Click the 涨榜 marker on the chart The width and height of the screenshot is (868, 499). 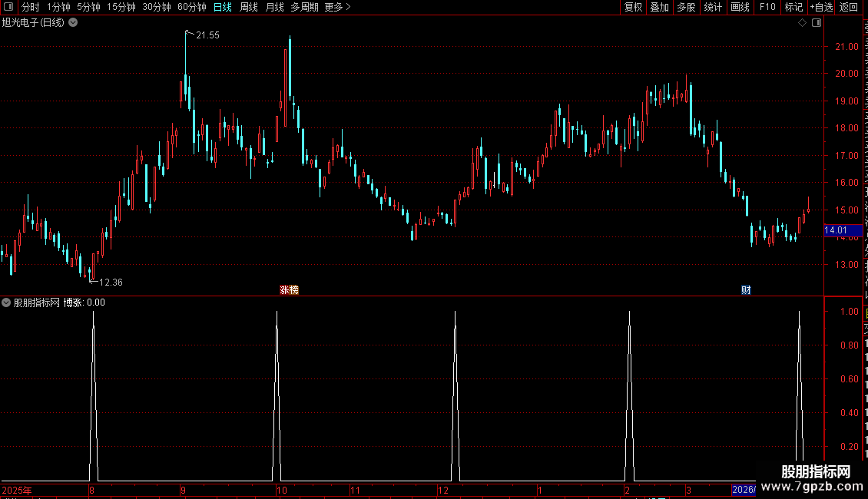289,290
